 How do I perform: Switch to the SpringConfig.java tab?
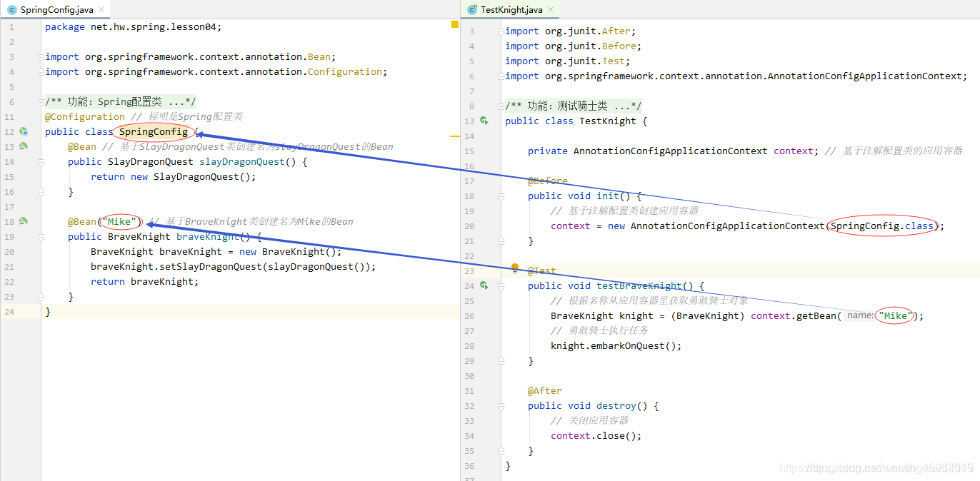coord(56,10)
